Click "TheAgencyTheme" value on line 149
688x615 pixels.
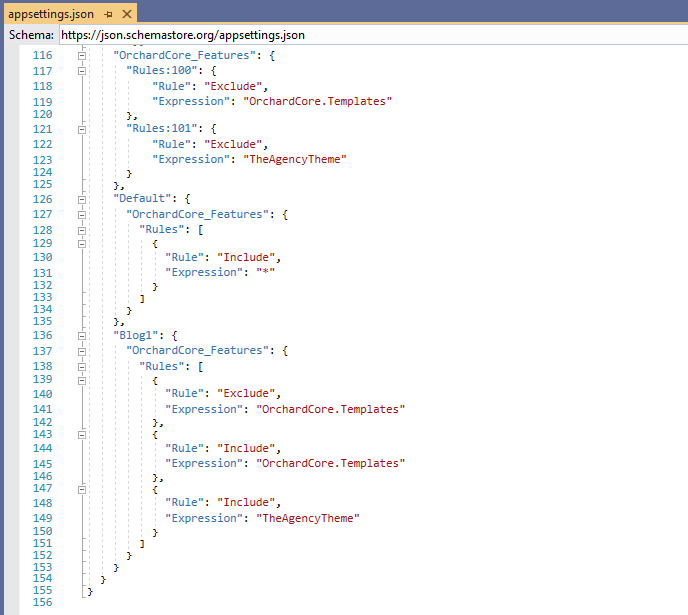pyautogui.click(x=308, y=518)
